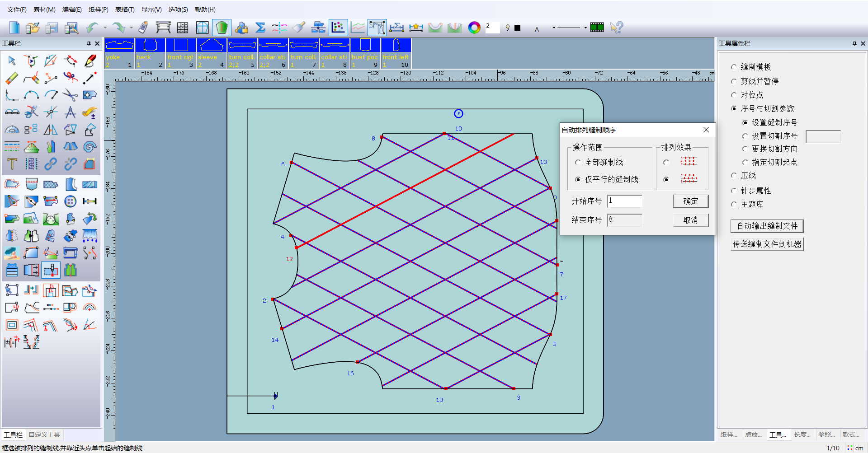Open the 素材(M) menu
Screen dimensions: 868x453
(44, 9)
